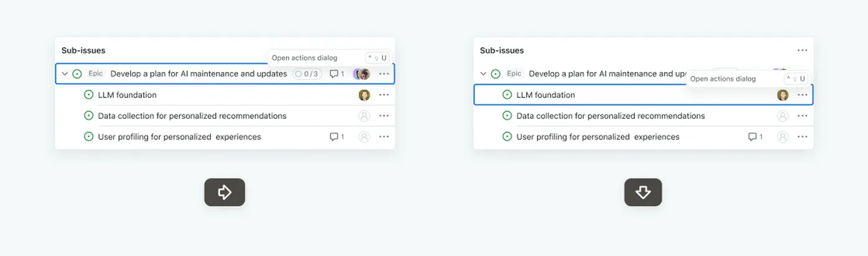Open Sub-issues header menu in right panel

[x=802, y=50]
